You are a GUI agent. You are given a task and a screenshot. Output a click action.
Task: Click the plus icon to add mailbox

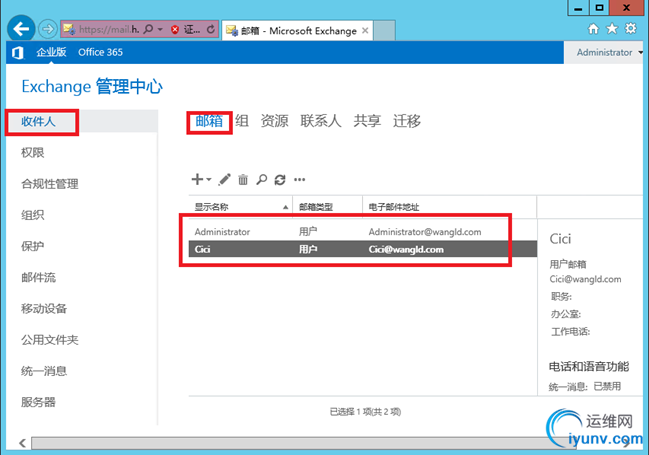pos(197,179)
